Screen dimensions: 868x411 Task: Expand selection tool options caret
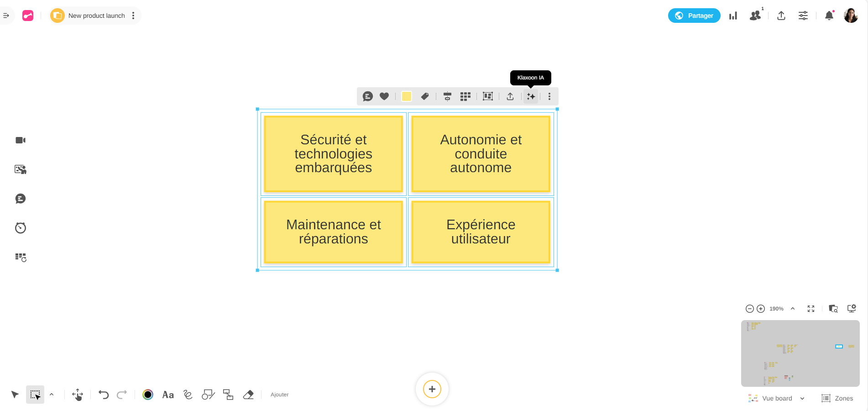coord(52,395)
